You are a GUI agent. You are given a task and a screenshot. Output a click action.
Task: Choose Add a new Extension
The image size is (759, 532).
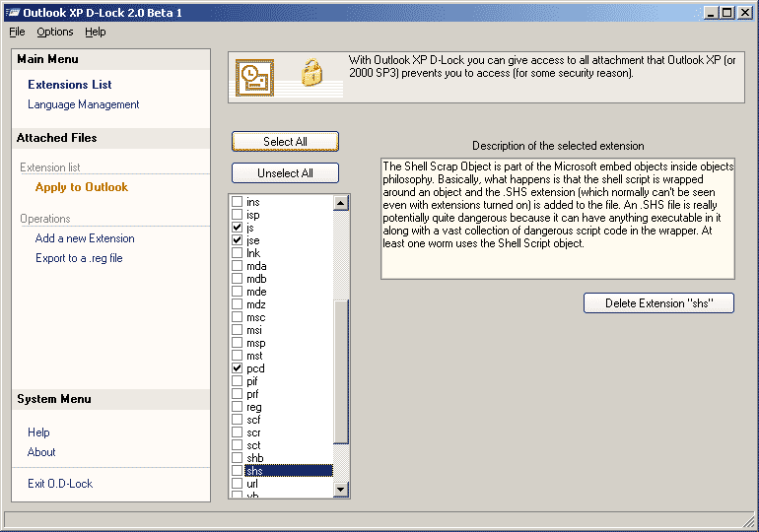point(85,238)
